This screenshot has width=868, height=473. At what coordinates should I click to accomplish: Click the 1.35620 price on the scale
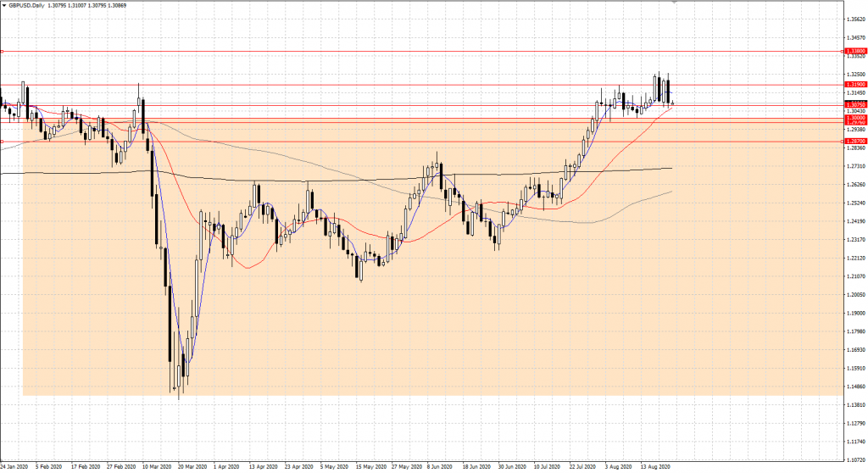coord(856,19)
